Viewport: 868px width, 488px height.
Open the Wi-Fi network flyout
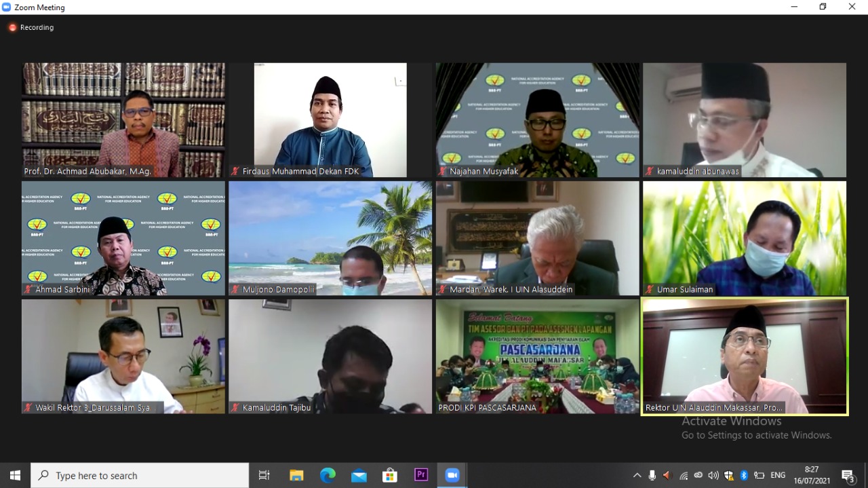click(684, 475)
